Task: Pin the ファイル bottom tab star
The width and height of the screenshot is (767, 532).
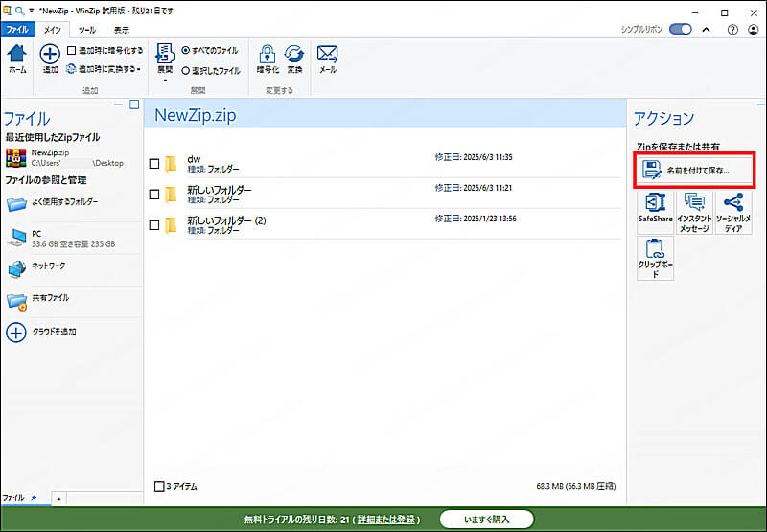Action: [x=34, y=497]
